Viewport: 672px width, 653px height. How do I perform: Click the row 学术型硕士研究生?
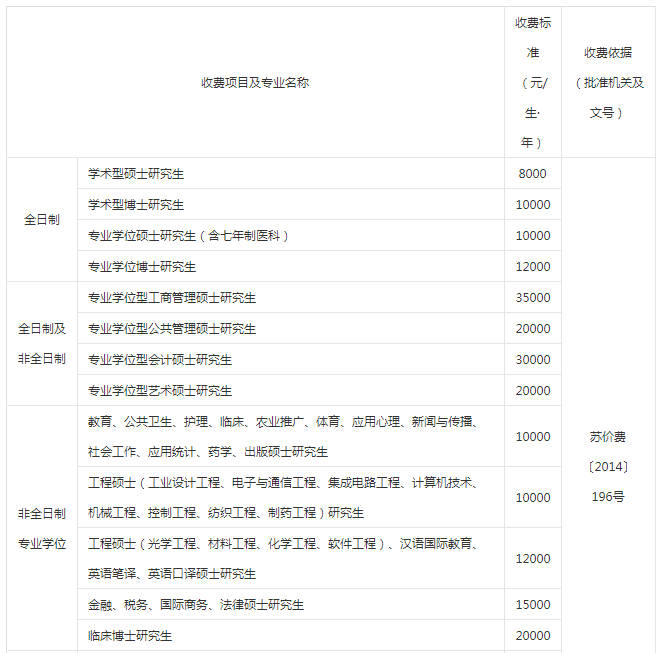(291, 174)
